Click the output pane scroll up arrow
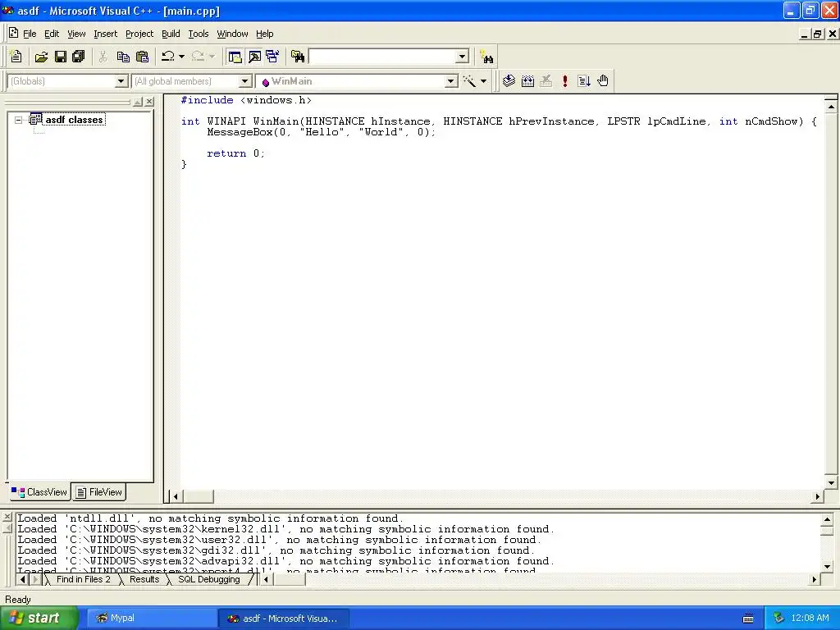840x630 pixels. pyautogui.click(x=827, y=519)
